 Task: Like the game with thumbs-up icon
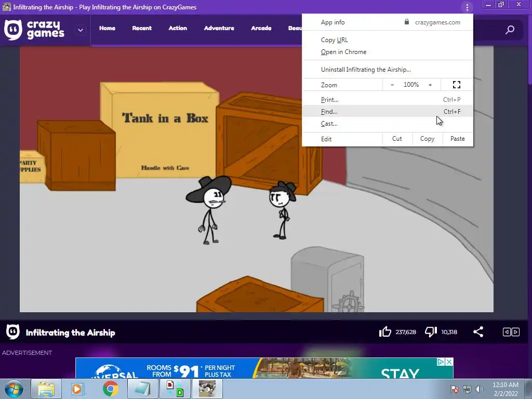385,332
